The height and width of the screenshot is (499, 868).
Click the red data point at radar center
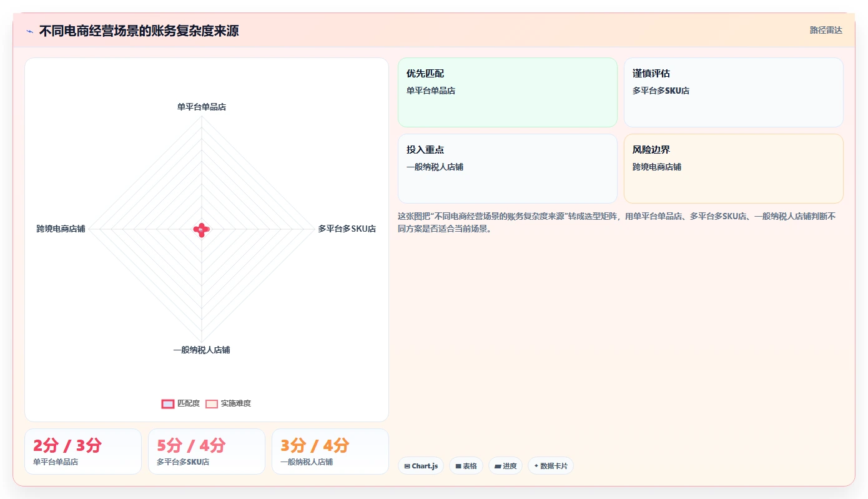pyautogui.click(x=201, y=230)
